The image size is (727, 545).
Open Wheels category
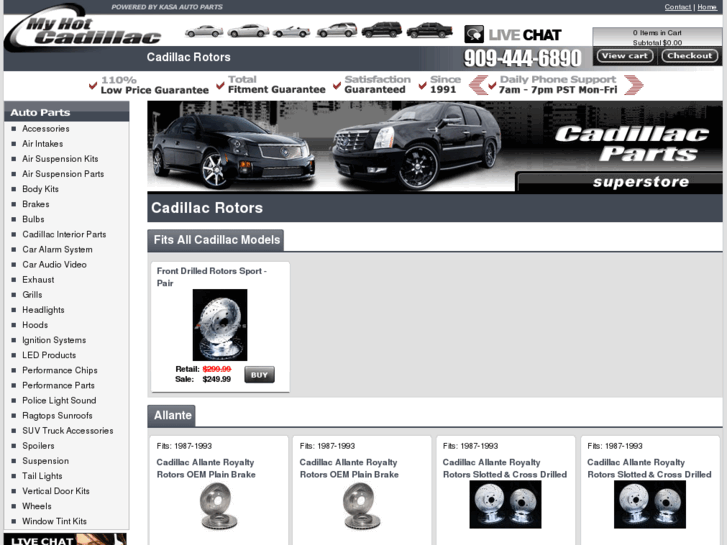click(37, 506)
